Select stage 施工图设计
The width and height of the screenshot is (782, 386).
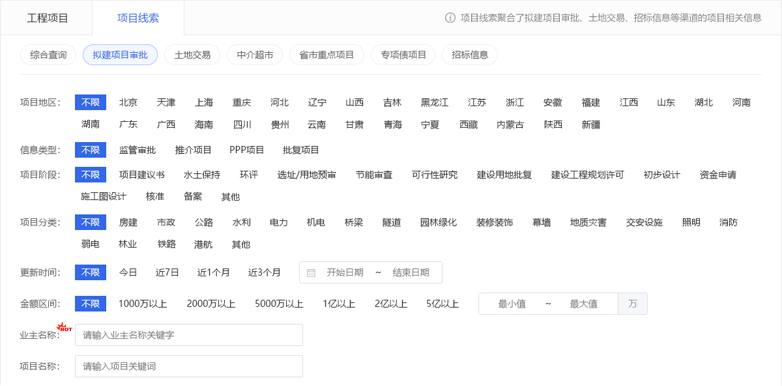coord(104,196)
